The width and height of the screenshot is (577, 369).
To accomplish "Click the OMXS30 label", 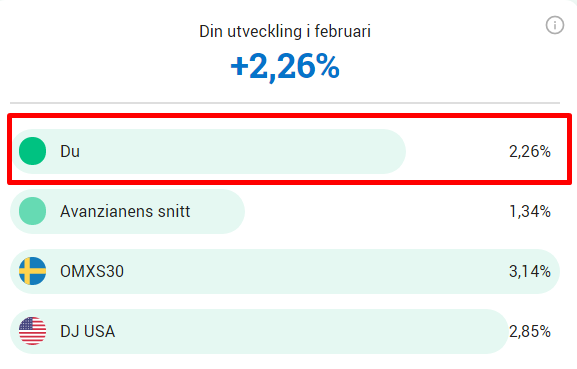I will (x=92, y=271).
